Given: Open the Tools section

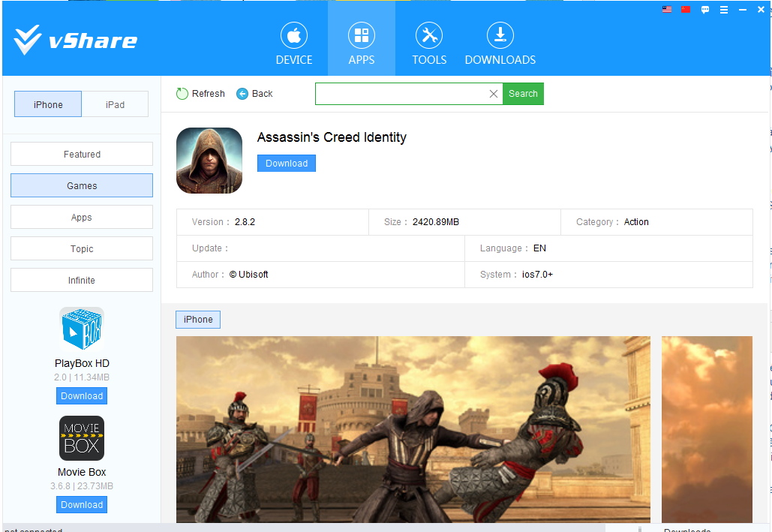Looking at the screenshot, I should 429,44.
